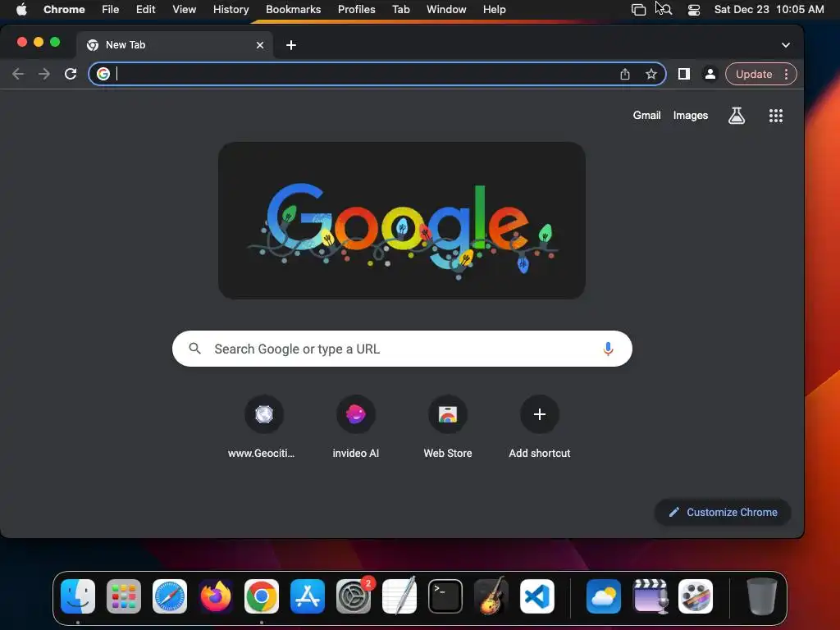Click Customize Chrome button
The width and height of the screenshot is (840, 630).
tap(723, 512)
